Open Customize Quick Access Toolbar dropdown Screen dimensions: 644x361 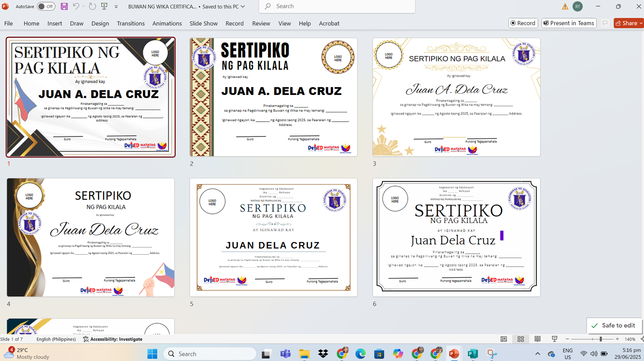tap(116, 7)
